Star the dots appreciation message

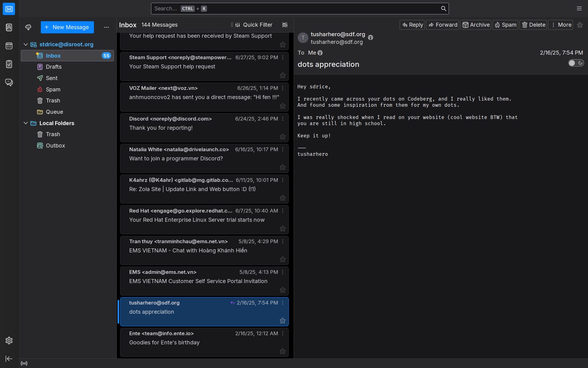[282, 320]
